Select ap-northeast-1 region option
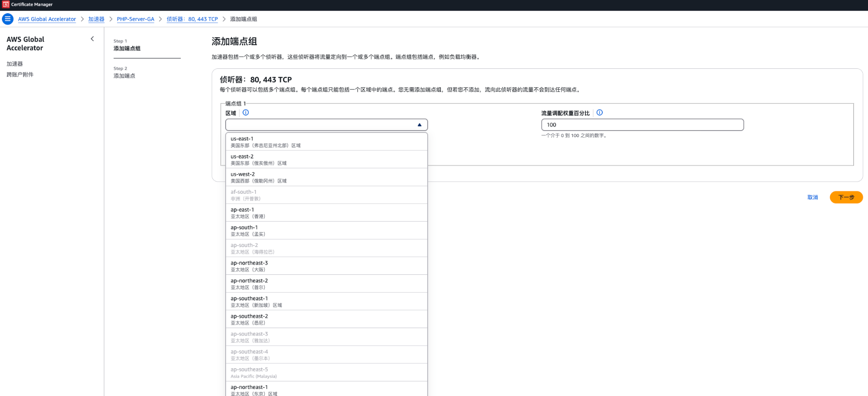The image size is (868, 396). [x=327, y=389]
